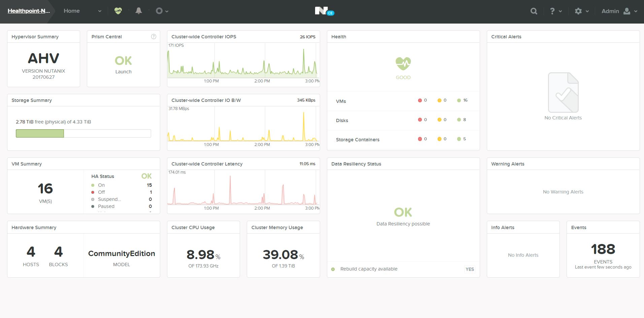Click the Nutanix CE logo
The width and height of the screenshot is (644, 318).
pos(324,11)
